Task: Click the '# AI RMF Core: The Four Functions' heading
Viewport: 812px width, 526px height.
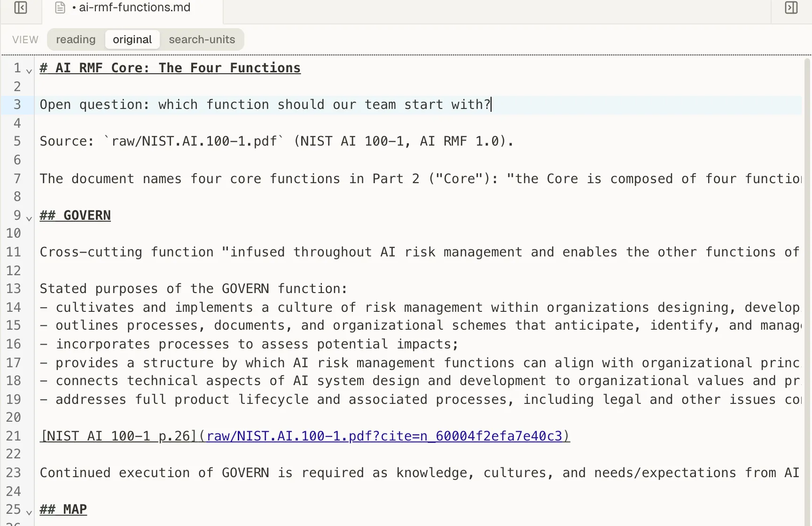Action: click(170, 68)
